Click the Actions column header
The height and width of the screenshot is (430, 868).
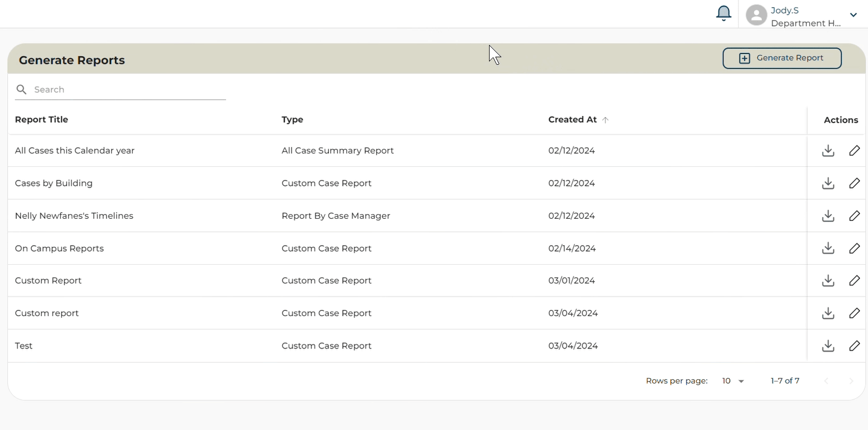(841, 120)
